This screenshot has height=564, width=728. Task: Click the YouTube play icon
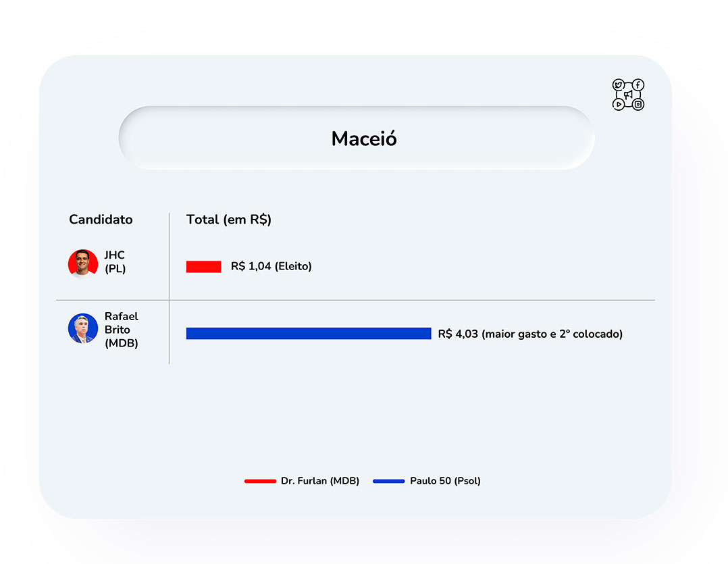click(x=618, y=105)
